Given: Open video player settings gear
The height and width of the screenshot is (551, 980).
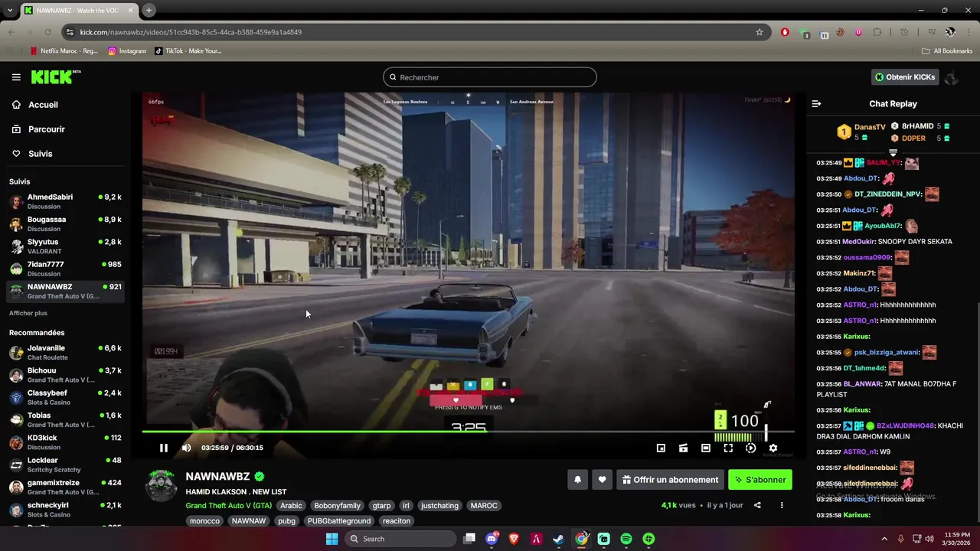Looking at the screenshot, I should click(773, 448).
